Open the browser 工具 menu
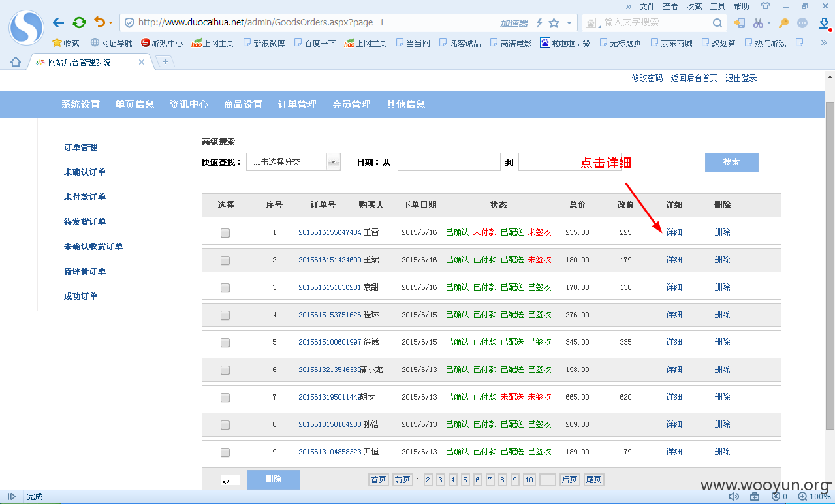835x504 pixels. pyautogui.click(x=717, y=6)
